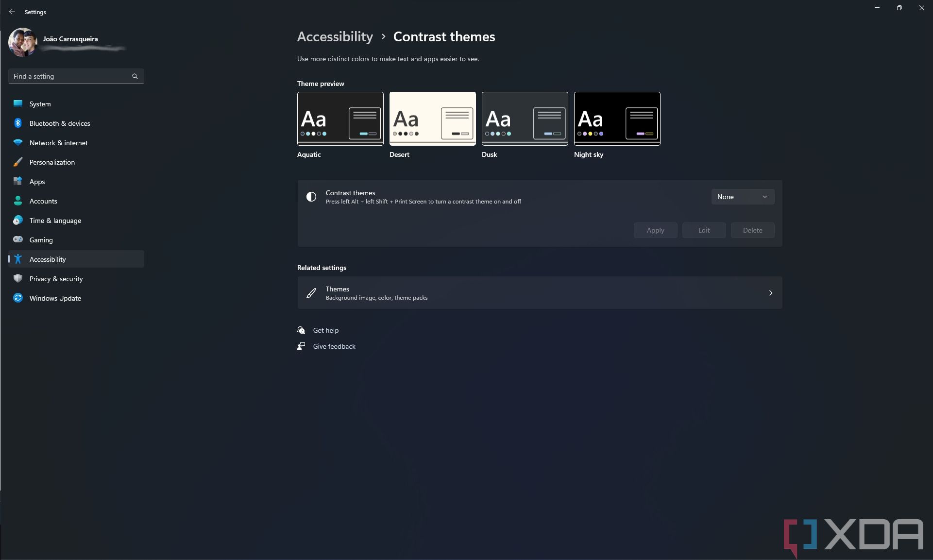This screenshot has height=560, width=933.
Task: Click the Personalization brush icon
Action: click(18, 162)
